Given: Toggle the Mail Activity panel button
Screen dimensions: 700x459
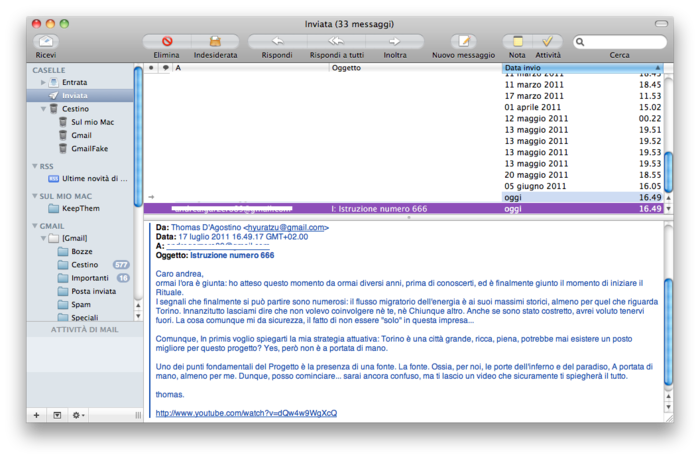Looking at the screenshot, I should 57,415.
